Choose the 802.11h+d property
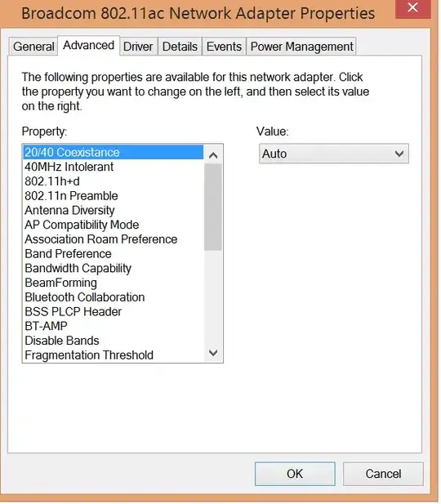 114,181
